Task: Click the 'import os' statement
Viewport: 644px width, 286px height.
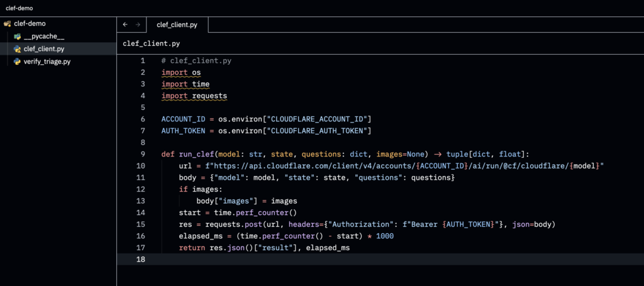Action: pos(181,73)
